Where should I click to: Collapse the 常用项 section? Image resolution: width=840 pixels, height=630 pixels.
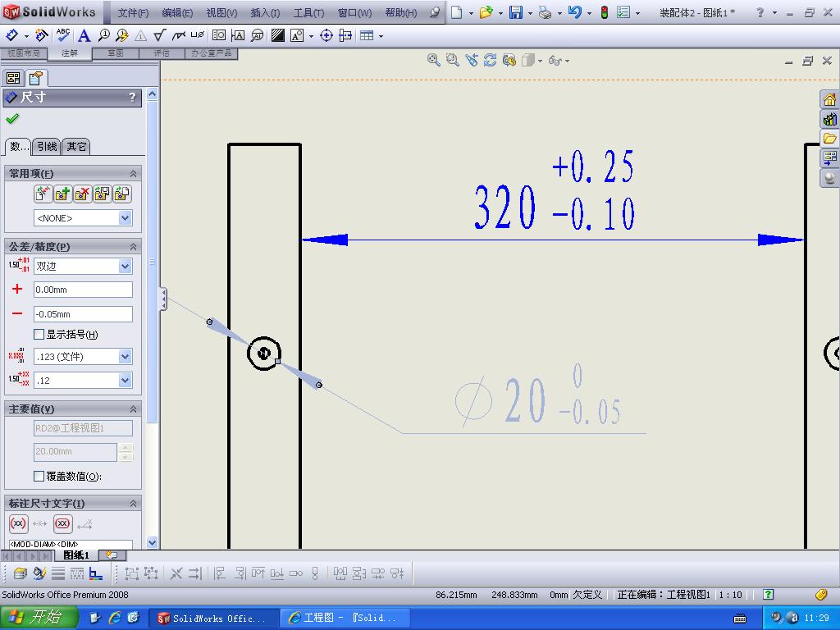(133, 174)
